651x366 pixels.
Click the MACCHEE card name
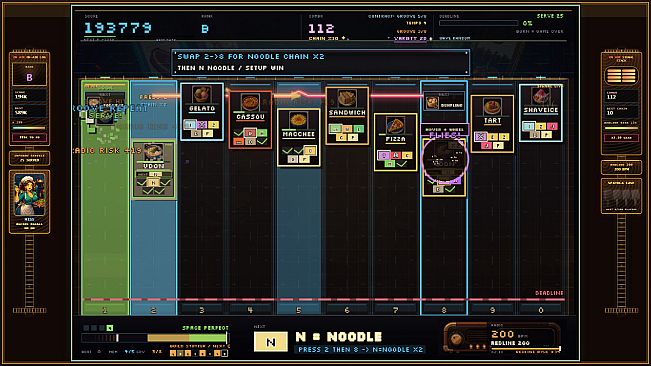pyautogui.click(x=299, y=134)
